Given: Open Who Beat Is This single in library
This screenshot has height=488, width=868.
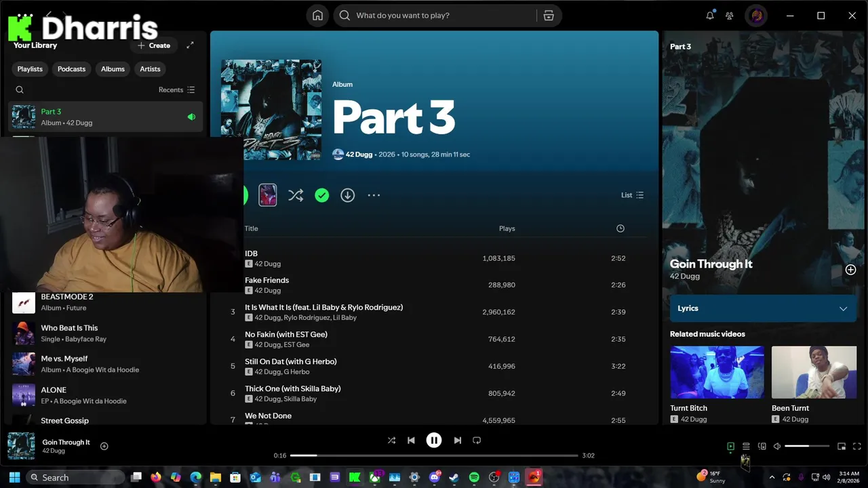Looking at the screenshot, I should click(106, 333).
